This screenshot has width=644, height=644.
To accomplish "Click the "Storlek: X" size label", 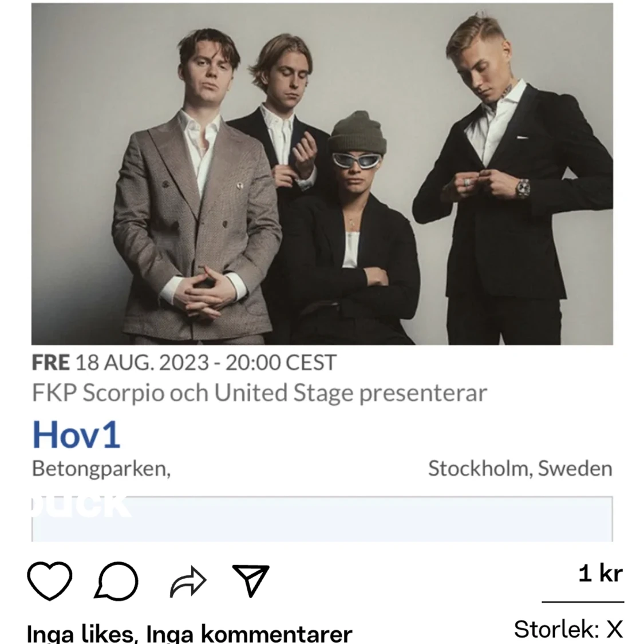I will click(568, 629).
